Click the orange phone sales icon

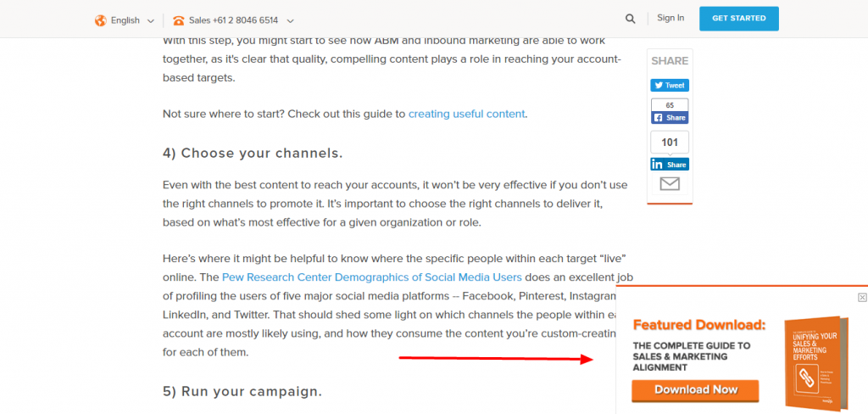click(178, 21)
